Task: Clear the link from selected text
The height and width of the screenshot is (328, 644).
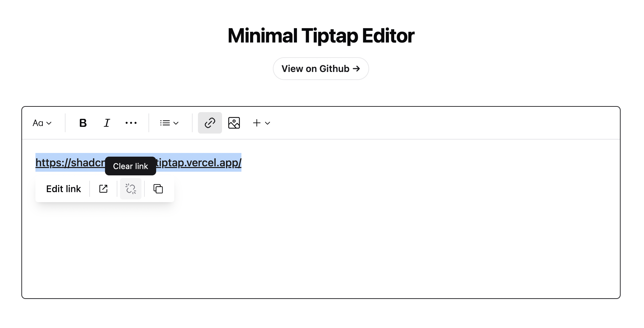Action: [x=130, y=189]
